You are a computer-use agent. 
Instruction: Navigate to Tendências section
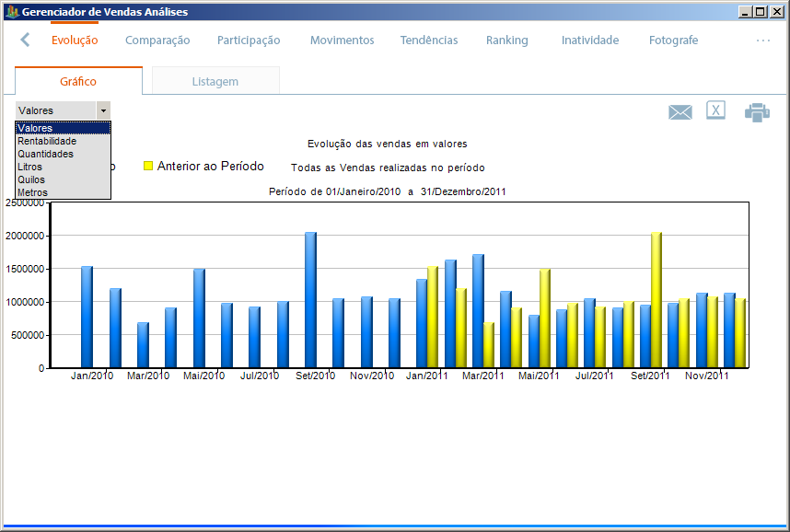coord(428,40)
